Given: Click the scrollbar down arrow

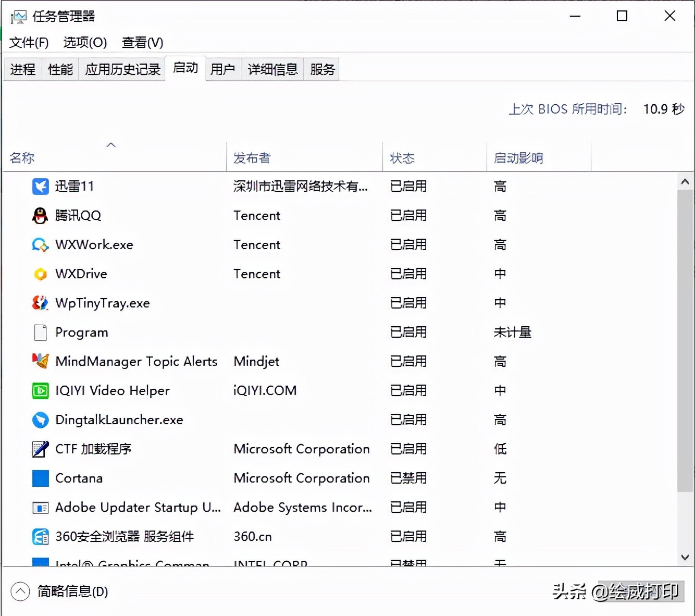Looking at the screenshot, I should pos(685,557).
